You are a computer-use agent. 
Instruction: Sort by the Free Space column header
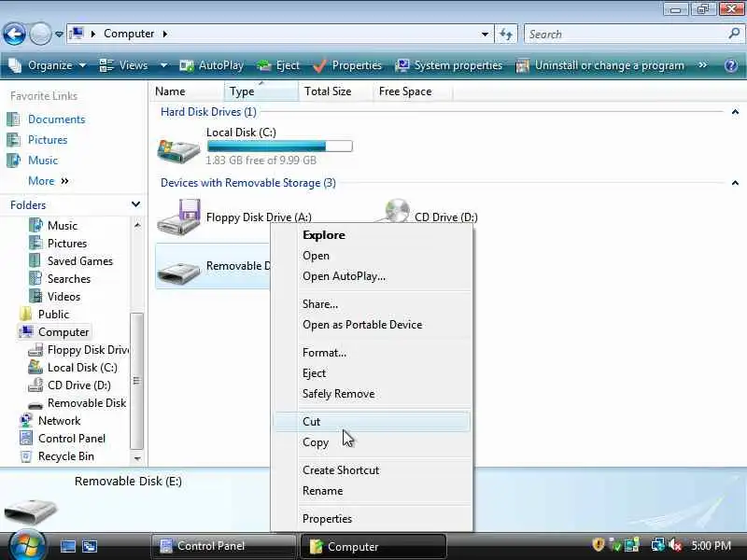click(413, 91)
